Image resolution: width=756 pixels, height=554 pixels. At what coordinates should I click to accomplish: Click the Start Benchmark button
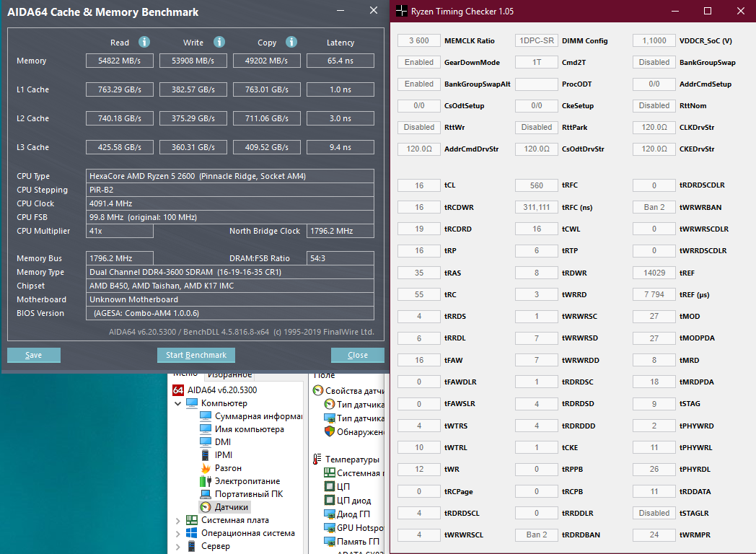coord(196,355)
